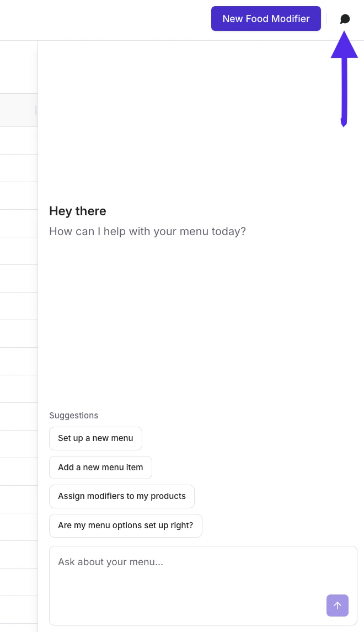Viewport: 364px width, 632px height.
Task: Choose the 'Set up a new menu' suggestion
Action: tap(95, 438)
